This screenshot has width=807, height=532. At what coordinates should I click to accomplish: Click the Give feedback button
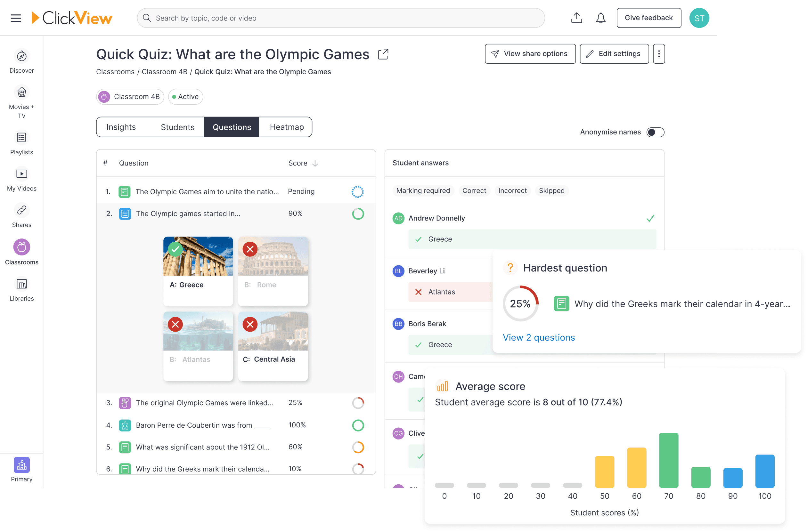(x=648, y=18)
